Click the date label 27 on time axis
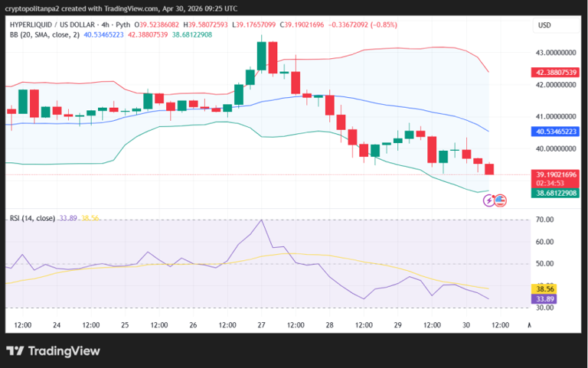 point(261,325)
